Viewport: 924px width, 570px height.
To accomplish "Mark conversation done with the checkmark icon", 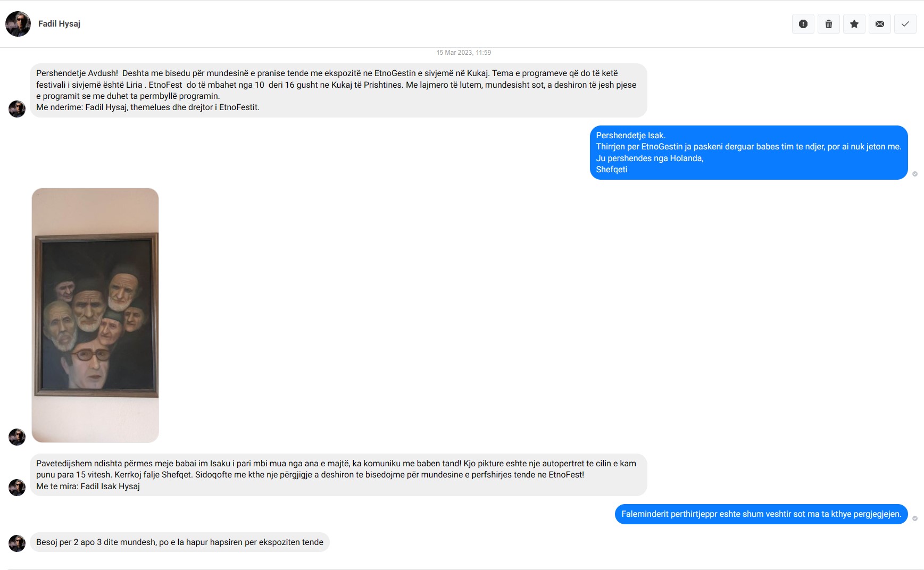I will tap(905, 24).
